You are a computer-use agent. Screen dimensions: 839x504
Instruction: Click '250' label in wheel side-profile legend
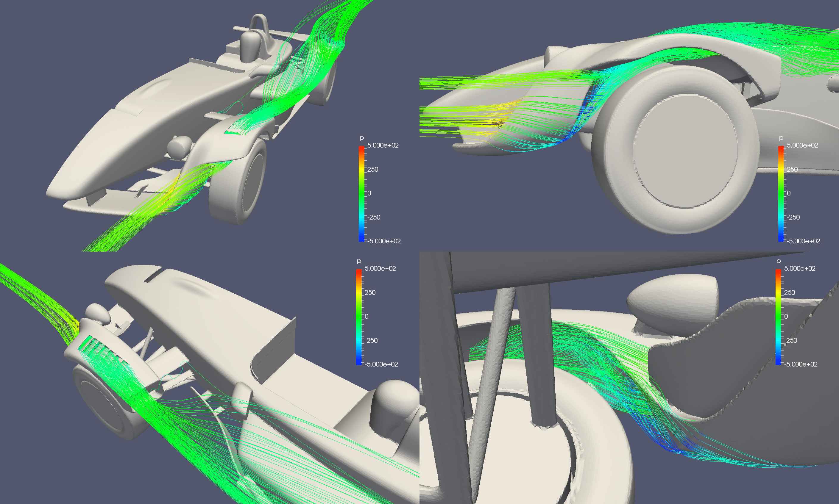pyautogui.click(x=793, y=170)
